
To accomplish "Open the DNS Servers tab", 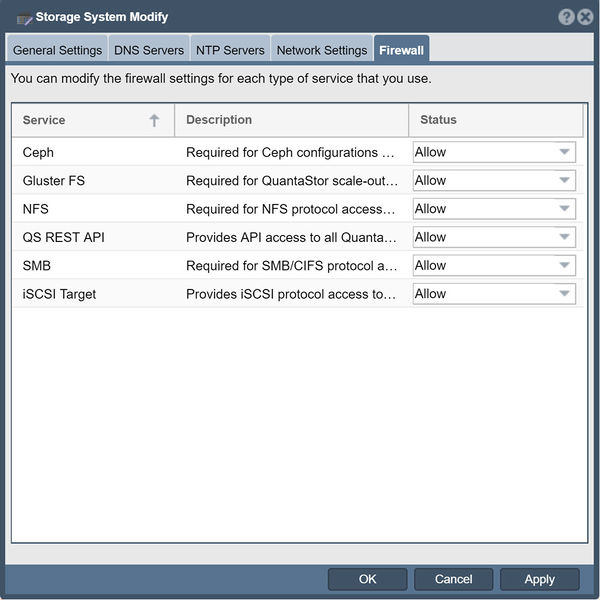I will [149, 50].
